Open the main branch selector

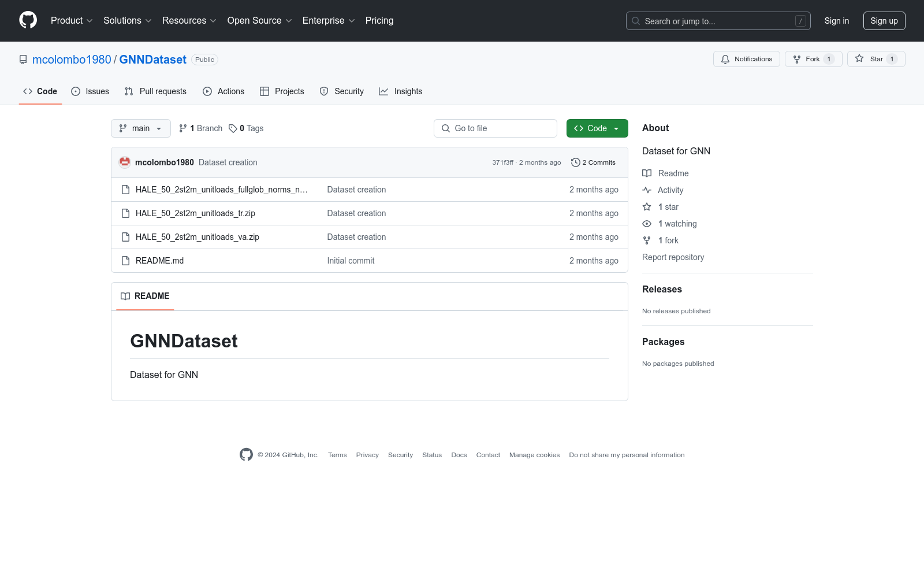tap(141, 128)
